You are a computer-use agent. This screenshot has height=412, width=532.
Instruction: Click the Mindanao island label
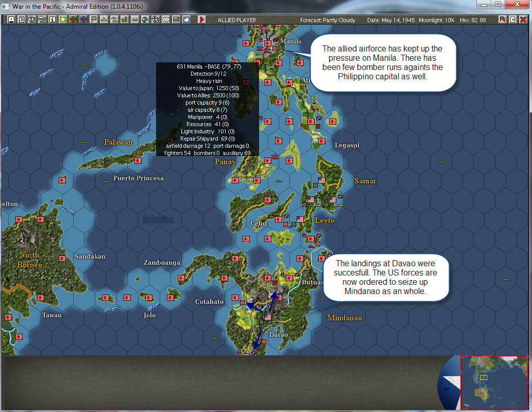pos(344,318)
